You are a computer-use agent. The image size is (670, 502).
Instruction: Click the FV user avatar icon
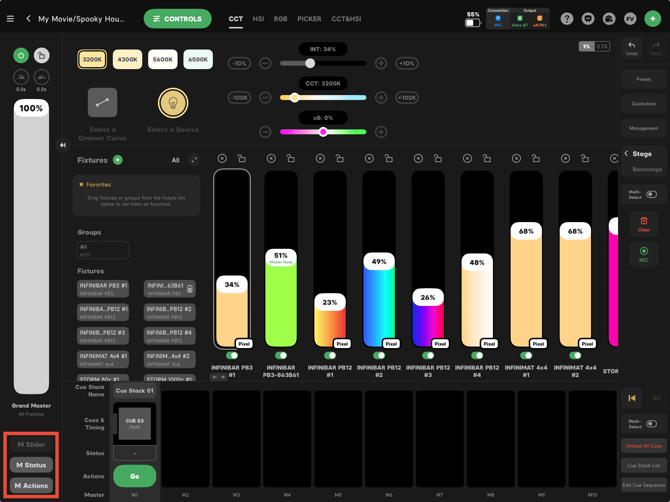click(630, 19)
